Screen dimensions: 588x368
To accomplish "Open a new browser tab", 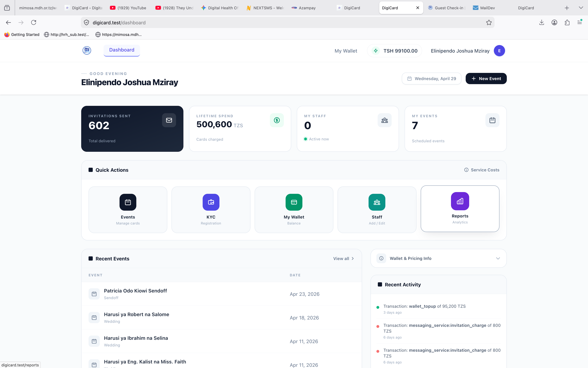I will tap(567, 8).
